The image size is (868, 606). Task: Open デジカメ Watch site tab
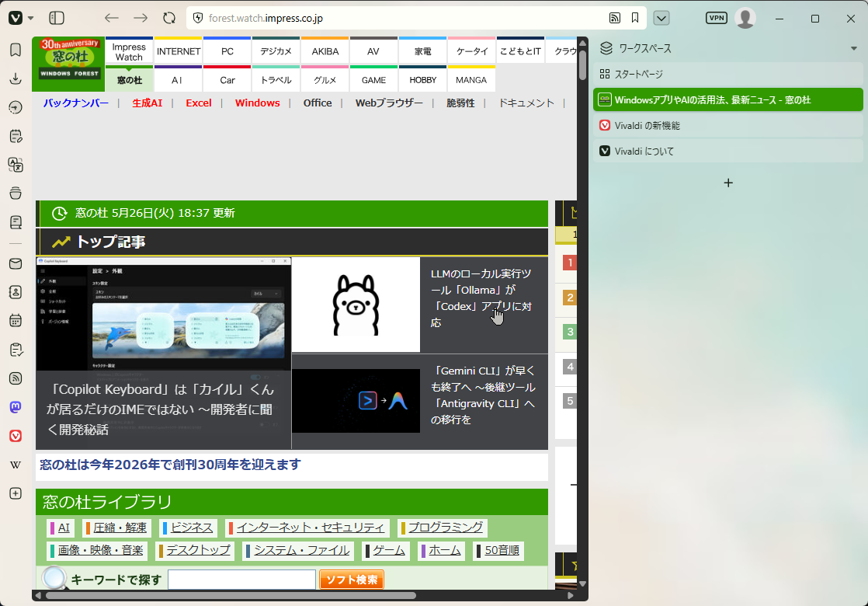(x=276, y=51)
